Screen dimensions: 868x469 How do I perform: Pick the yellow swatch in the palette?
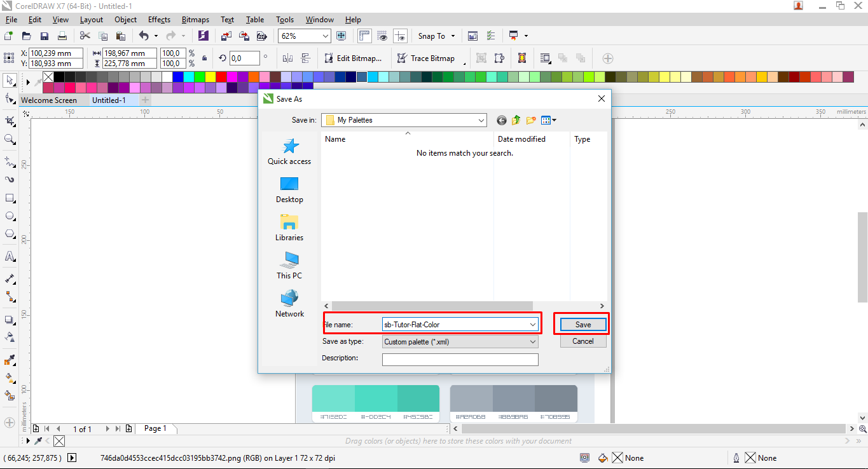(210, 77)
